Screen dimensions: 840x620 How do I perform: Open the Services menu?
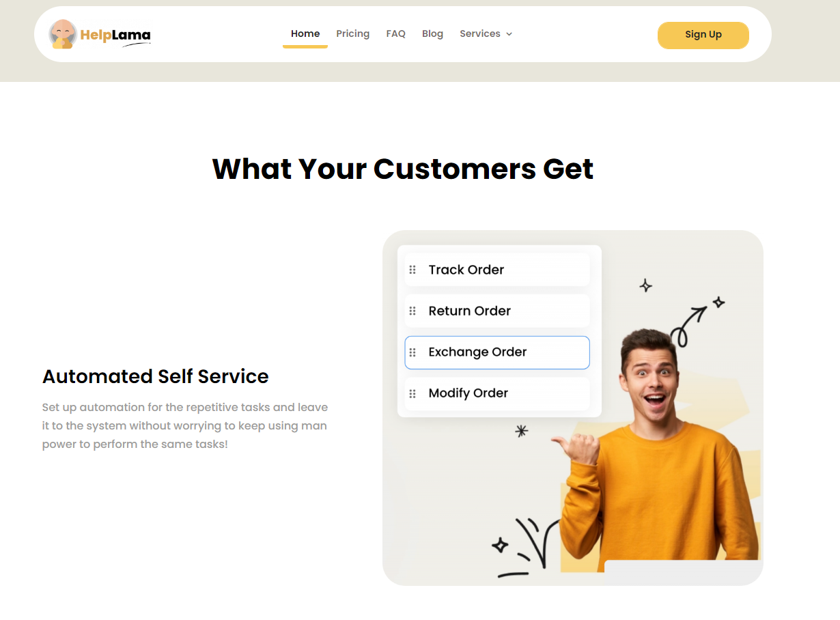(x=486, y=34)
